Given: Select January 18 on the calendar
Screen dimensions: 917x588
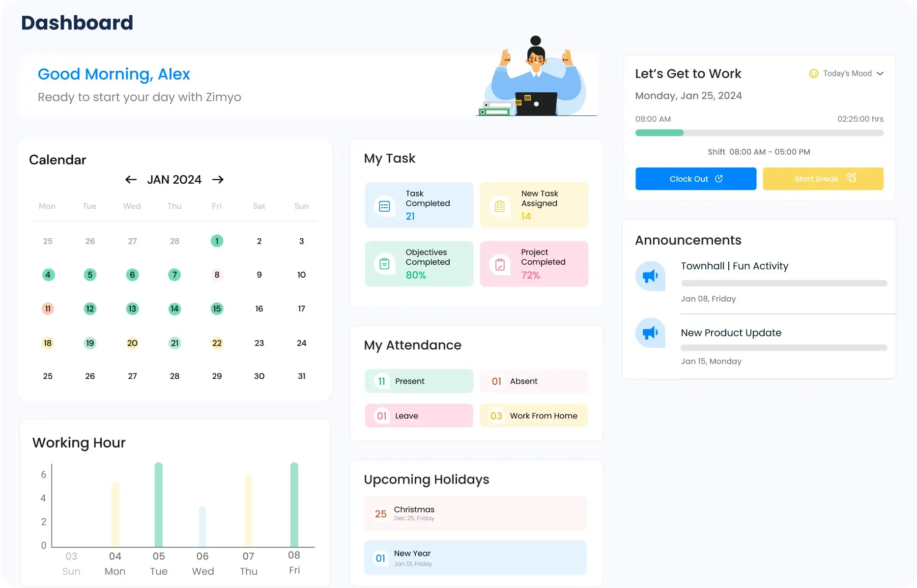Looking at the screenshot, I should point(48,343).
